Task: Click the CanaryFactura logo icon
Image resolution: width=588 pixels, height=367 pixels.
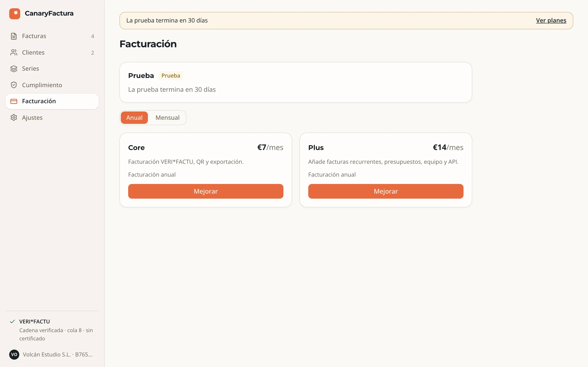Action: (x=14, y=14)
